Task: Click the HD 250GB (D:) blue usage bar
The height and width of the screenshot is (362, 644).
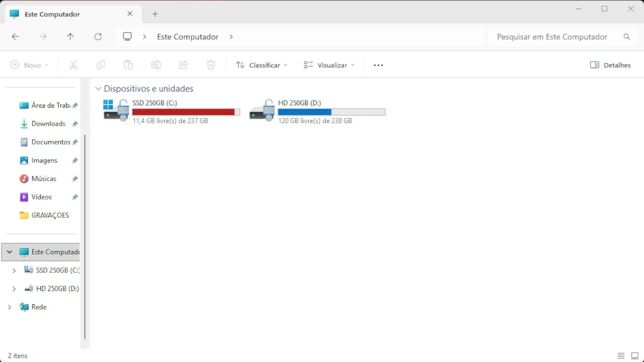Action: pos(332,112)
